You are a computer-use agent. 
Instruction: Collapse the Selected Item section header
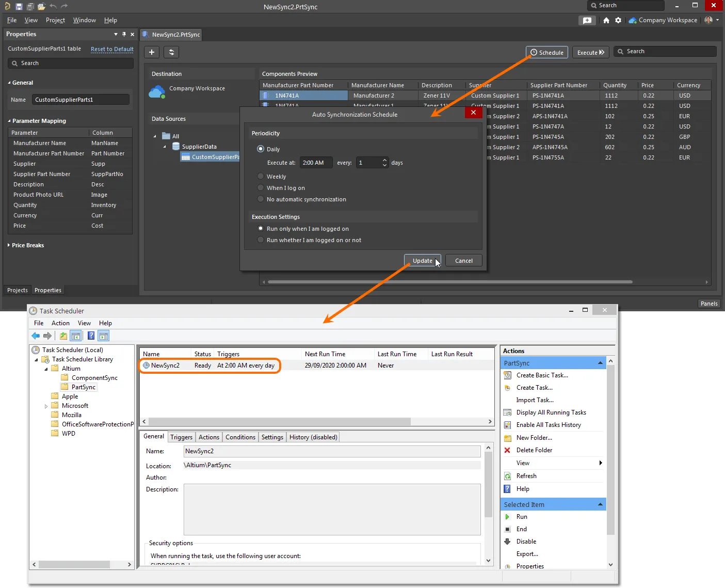[x=600, y=504]
